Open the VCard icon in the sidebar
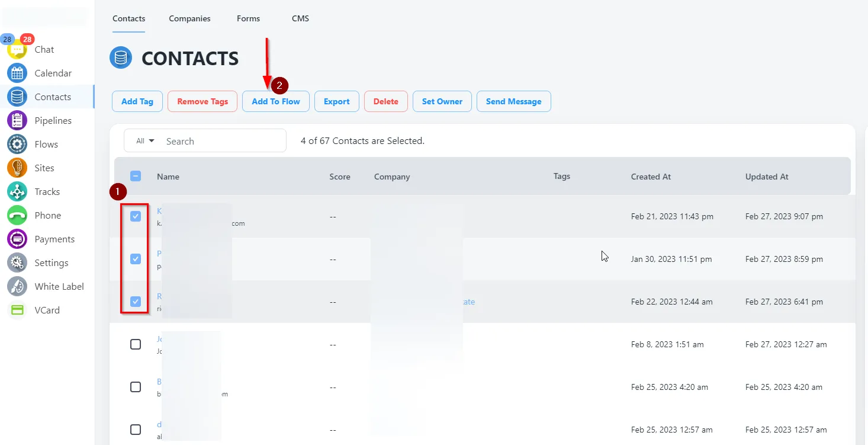This screenshot has height=445, width=868. [17, 310]
